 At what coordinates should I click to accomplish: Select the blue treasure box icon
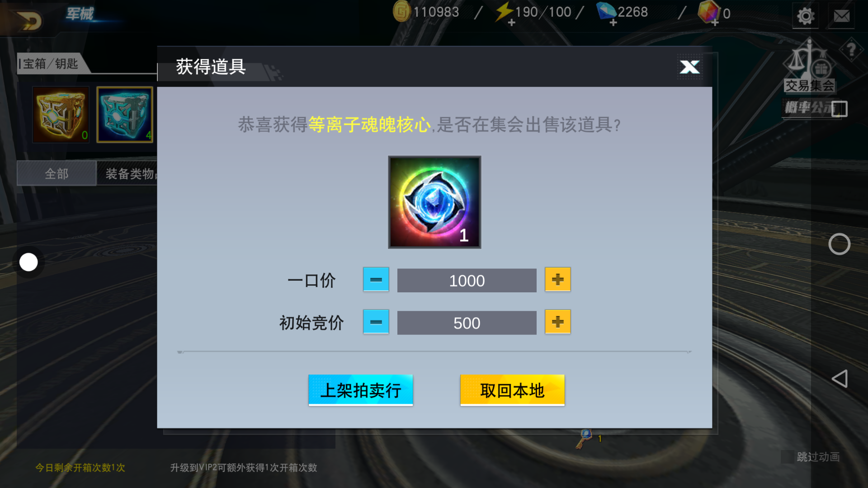tap(125, 115)
